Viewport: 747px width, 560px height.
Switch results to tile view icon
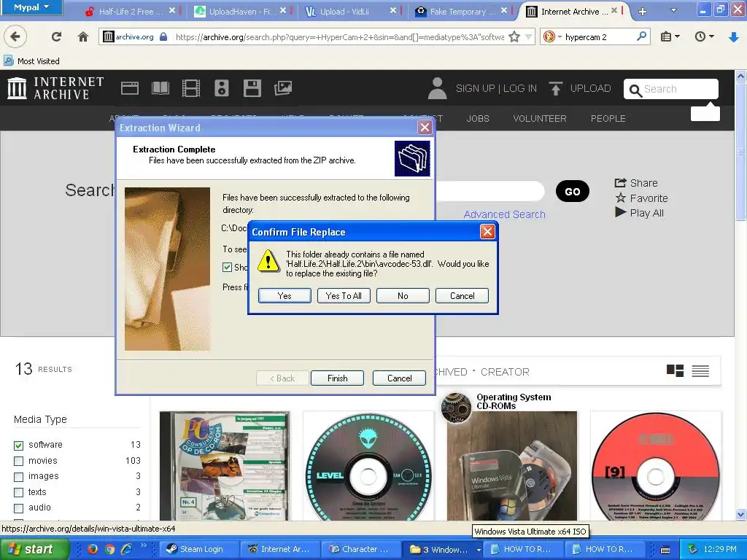coord(675,370)
